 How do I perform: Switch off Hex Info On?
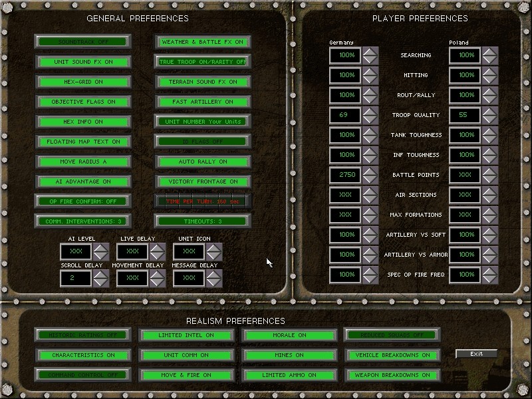click(82, 122)
